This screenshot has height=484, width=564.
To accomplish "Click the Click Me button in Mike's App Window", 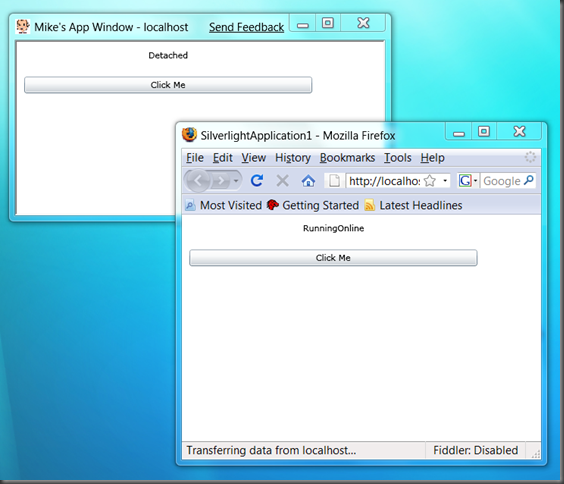I will [x=168, y=85].
